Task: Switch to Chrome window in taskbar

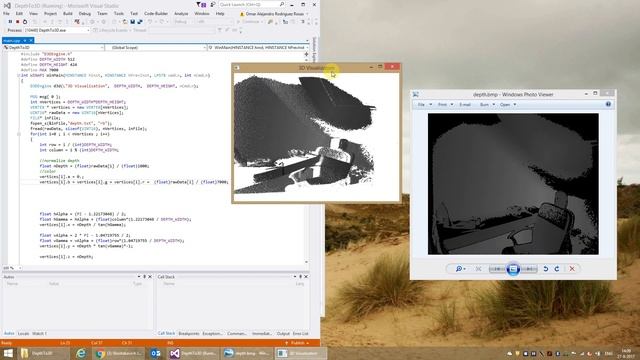Action: click(119, 353)
